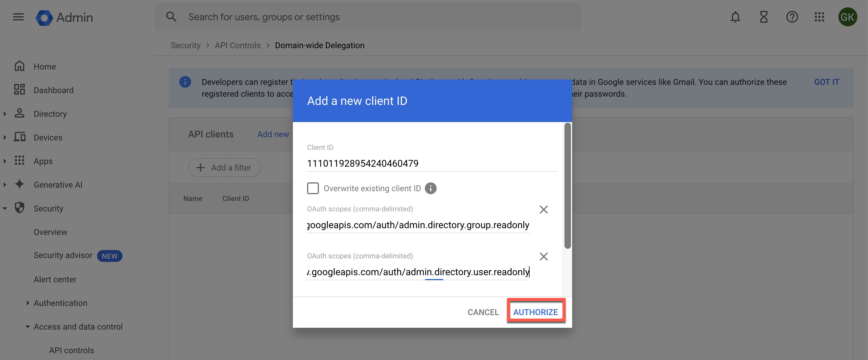Remove the group.readonly OAuth scope
Viewport: 868px width, 360px height.
(x=543, y=210)
